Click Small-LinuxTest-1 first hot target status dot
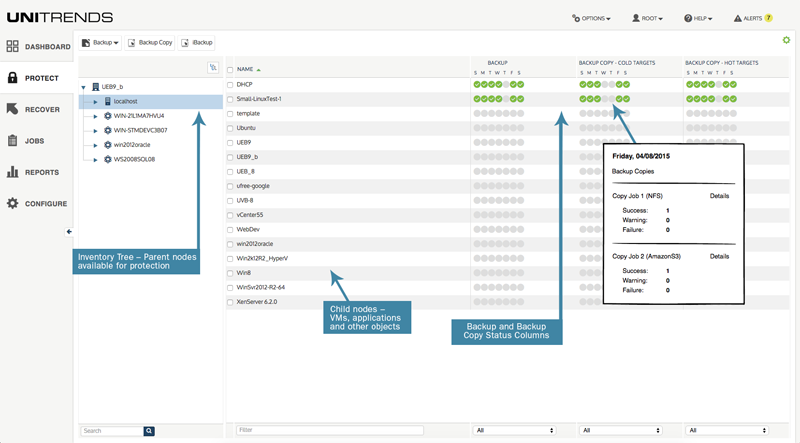 pyautogui.click(x=690, y=99)
